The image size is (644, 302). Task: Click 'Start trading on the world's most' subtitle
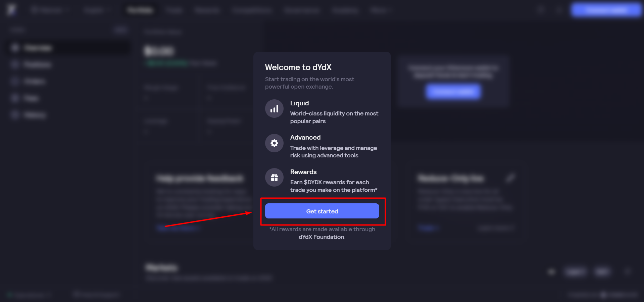[309, 79]
